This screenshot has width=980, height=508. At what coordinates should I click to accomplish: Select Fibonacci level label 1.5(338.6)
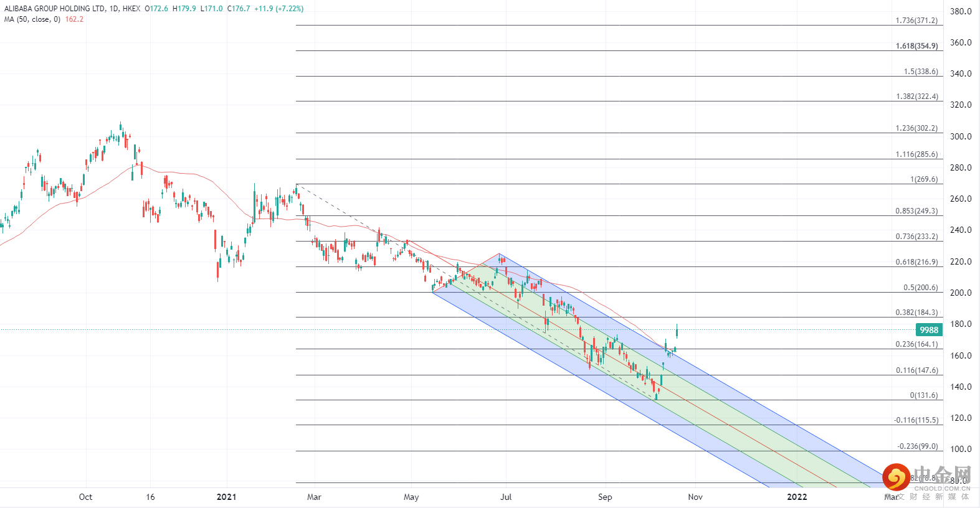pyautogui.click(x=921, y=72)
